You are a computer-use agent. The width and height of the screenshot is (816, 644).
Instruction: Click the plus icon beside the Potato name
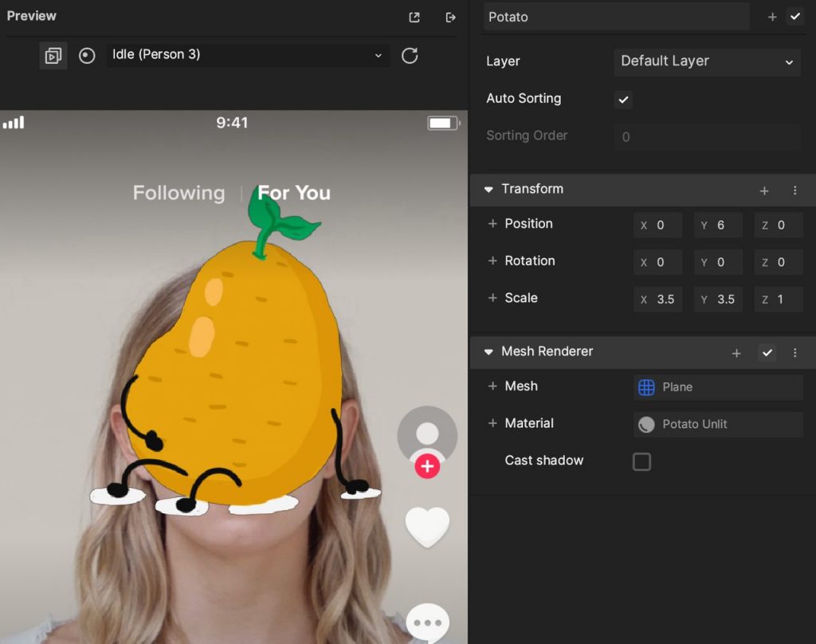tap(772, 18)
